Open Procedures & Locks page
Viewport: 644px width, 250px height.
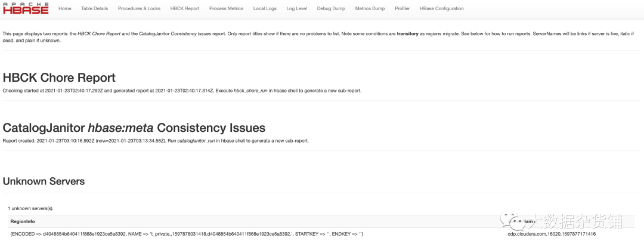point(140,9)
